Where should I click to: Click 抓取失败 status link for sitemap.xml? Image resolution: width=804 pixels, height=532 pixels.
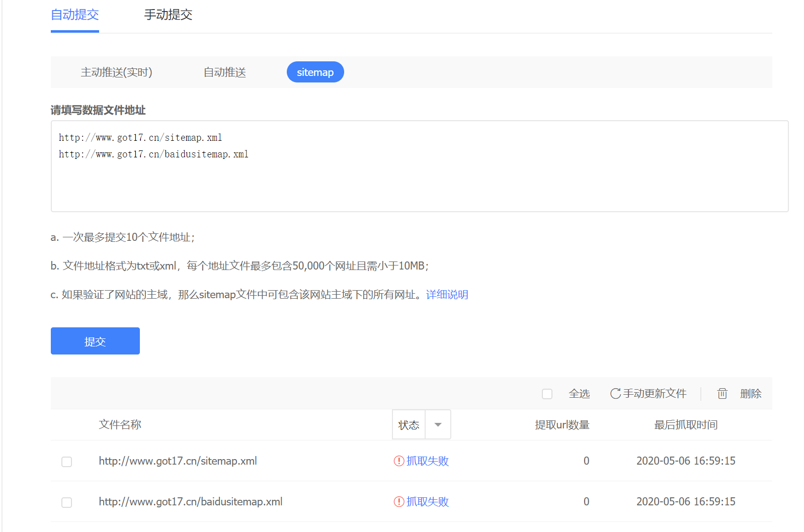tap(428, 461)
